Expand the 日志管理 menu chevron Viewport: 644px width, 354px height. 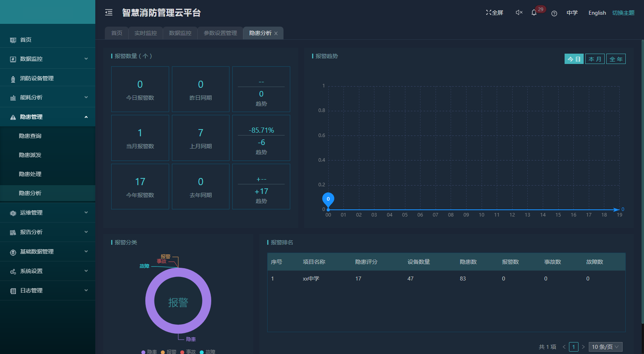86,290
